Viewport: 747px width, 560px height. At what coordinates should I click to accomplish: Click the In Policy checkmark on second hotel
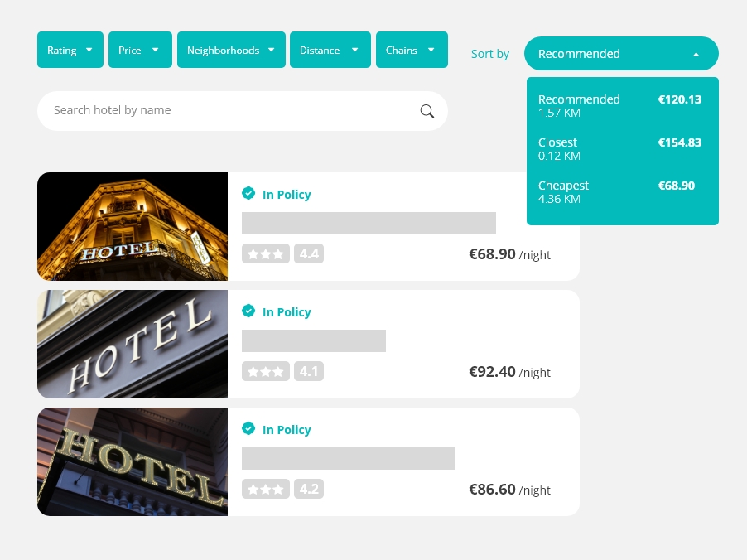(x=248, y=311)
